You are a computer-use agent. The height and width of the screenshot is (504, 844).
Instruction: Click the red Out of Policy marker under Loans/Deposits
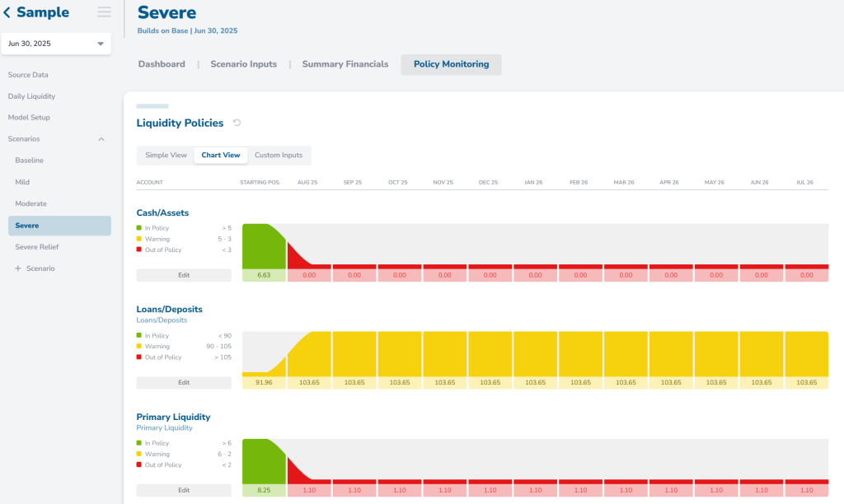138,357
